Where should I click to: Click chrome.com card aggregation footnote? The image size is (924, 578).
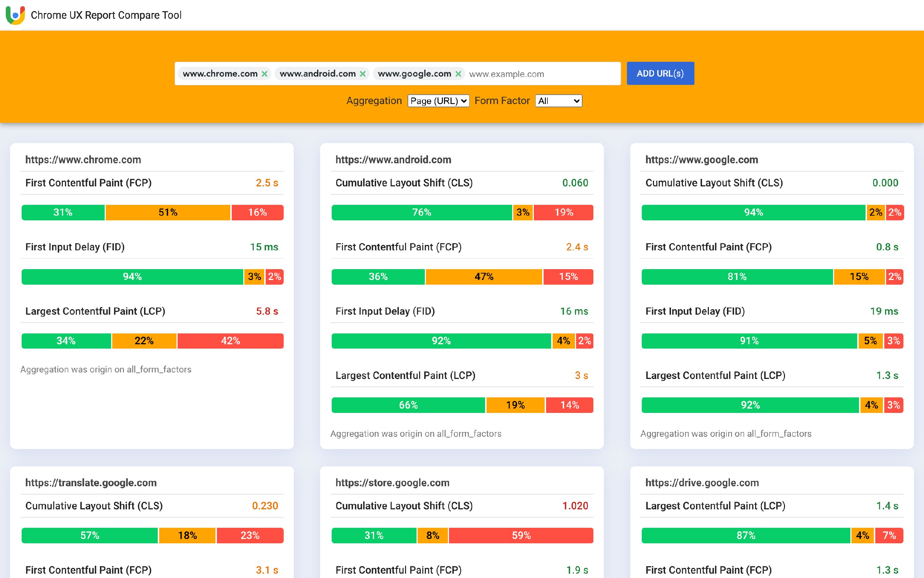point(106,370)
